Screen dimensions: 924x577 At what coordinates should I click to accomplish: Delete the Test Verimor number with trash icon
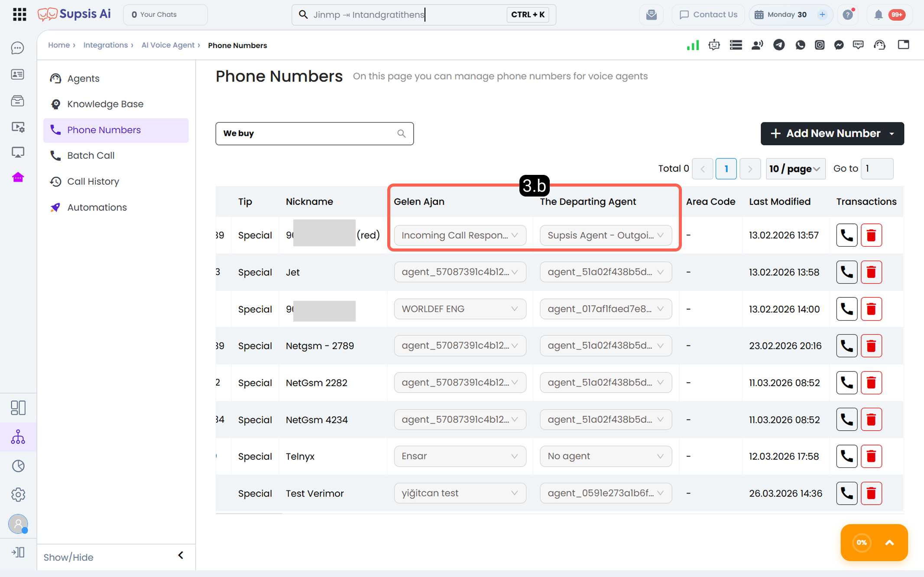tap(871, 493)
